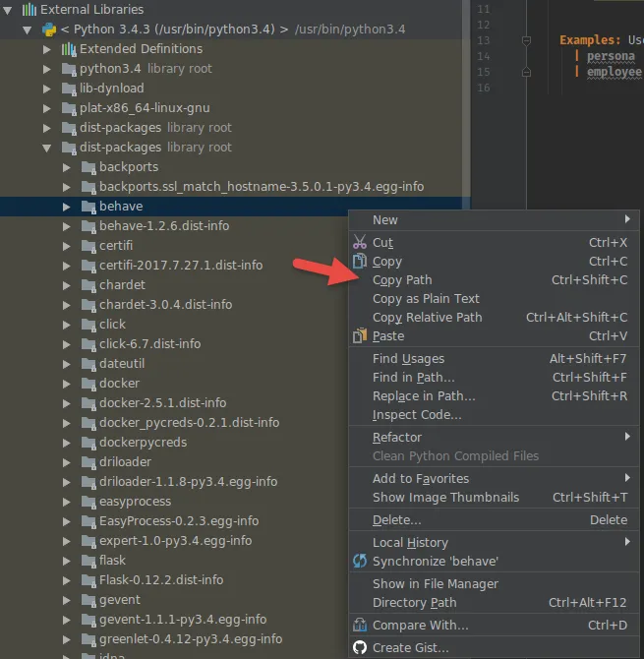Select Find Usages menu entry

(x=494, y=358)
